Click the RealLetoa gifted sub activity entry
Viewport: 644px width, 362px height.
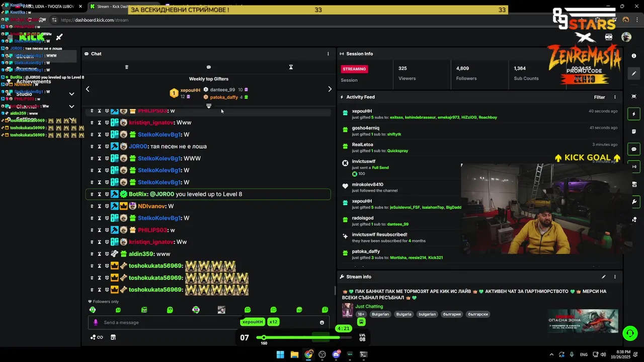480,148
